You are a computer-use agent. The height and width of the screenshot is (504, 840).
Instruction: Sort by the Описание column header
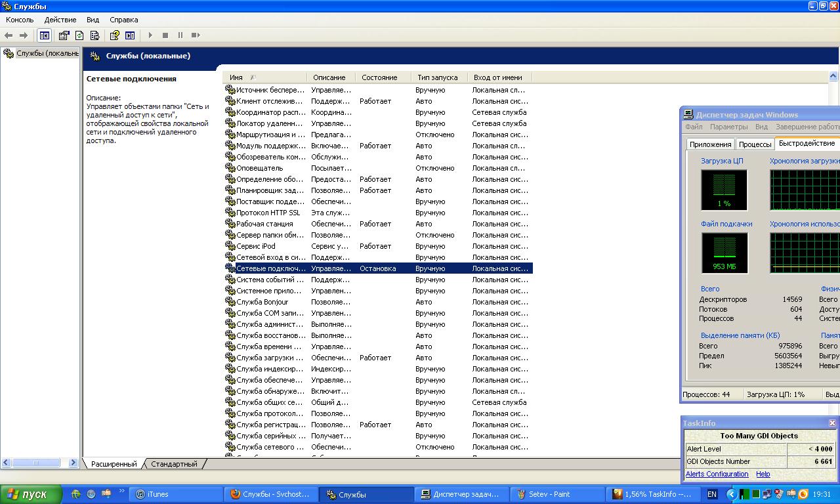[x=331, y=77]
